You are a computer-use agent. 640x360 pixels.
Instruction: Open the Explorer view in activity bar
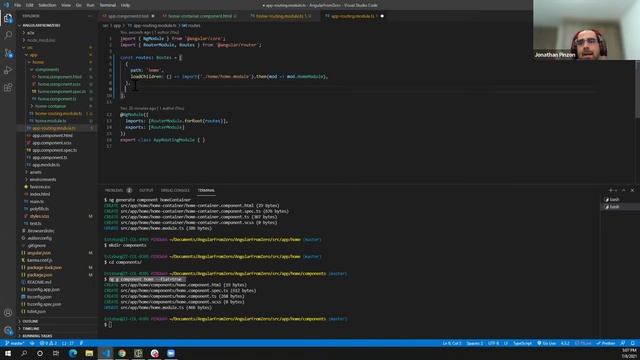(x=8, y=18)
